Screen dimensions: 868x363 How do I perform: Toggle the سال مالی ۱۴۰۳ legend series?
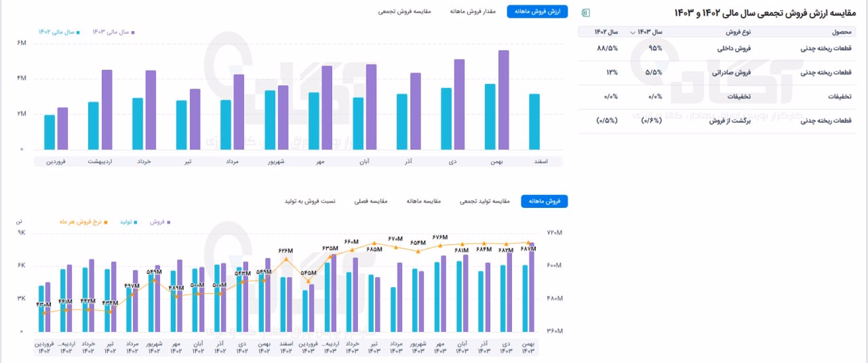[114, 32]
